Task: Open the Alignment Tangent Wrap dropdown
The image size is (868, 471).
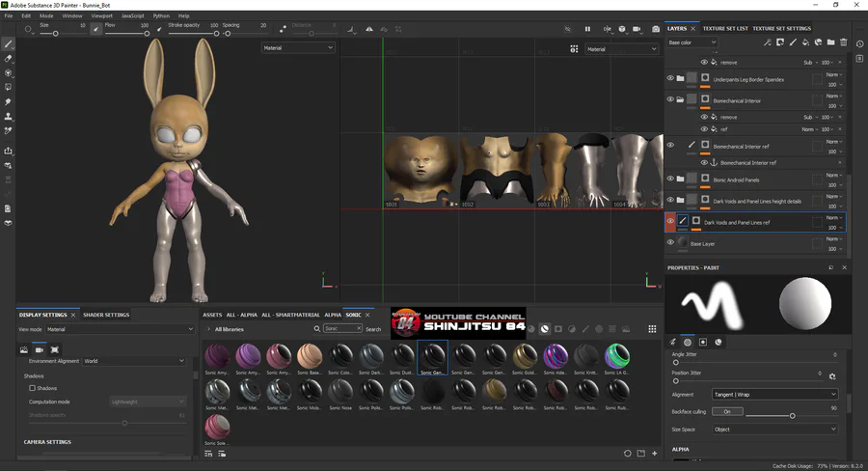Action: pyautogui.click(x=774, y=395)
